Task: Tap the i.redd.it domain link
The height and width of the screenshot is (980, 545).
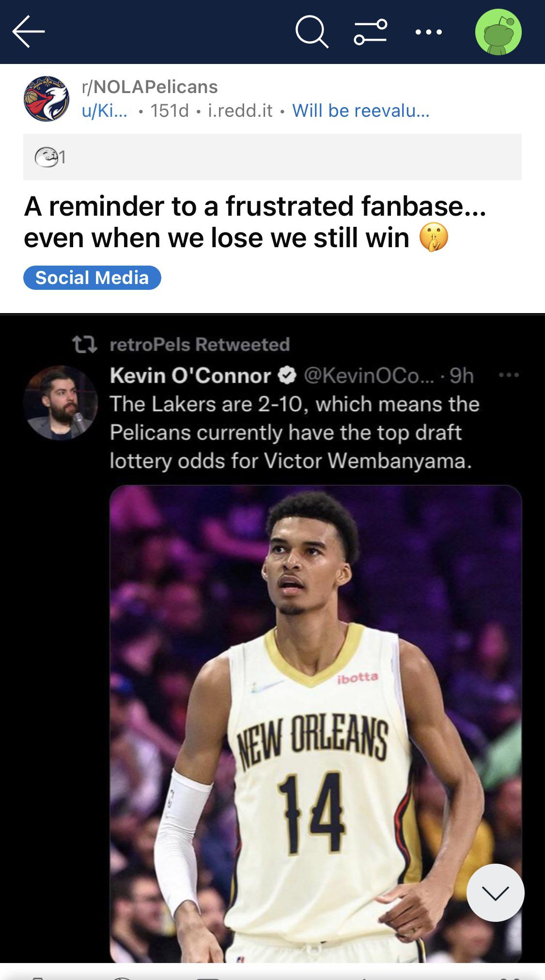Action: click(240, 111)
